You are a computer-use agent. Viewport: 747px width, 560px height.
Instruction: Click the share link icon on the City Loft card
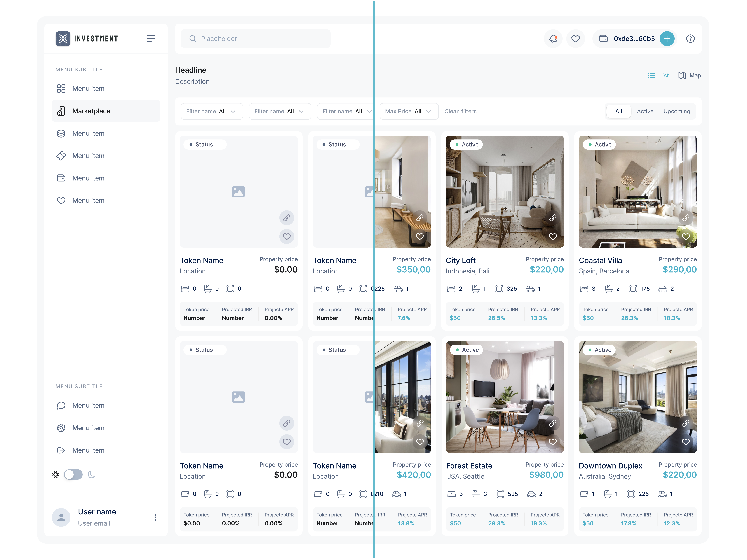(553, 218)
